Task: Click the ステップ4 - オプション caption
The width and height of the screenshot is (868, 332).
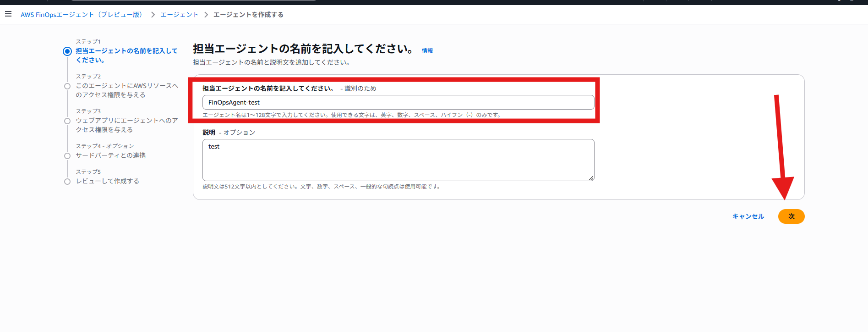Action: tap(105, 146)
